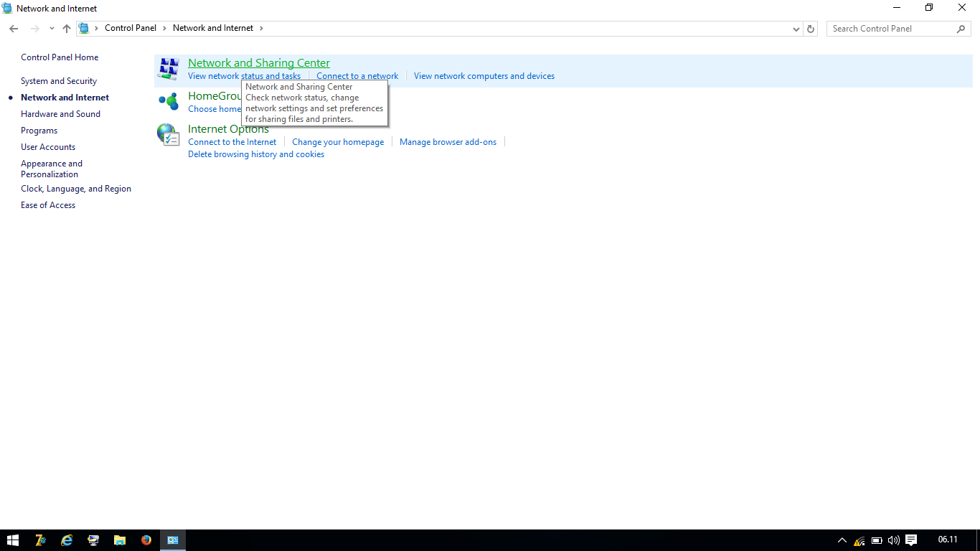The height and width of the screenshot is (551, 980).
Task: Click the Internet Options globe icon
Action: [168, 135]
